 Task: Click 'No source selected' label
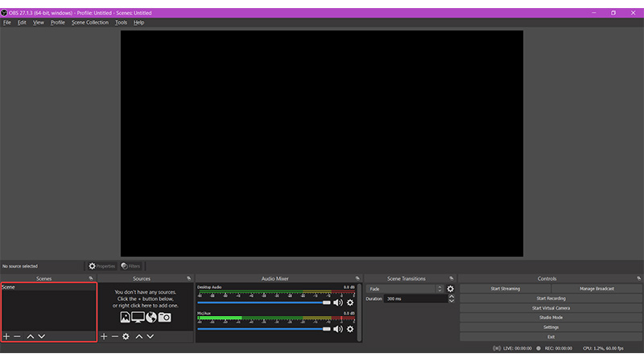(x=19, y=266)
